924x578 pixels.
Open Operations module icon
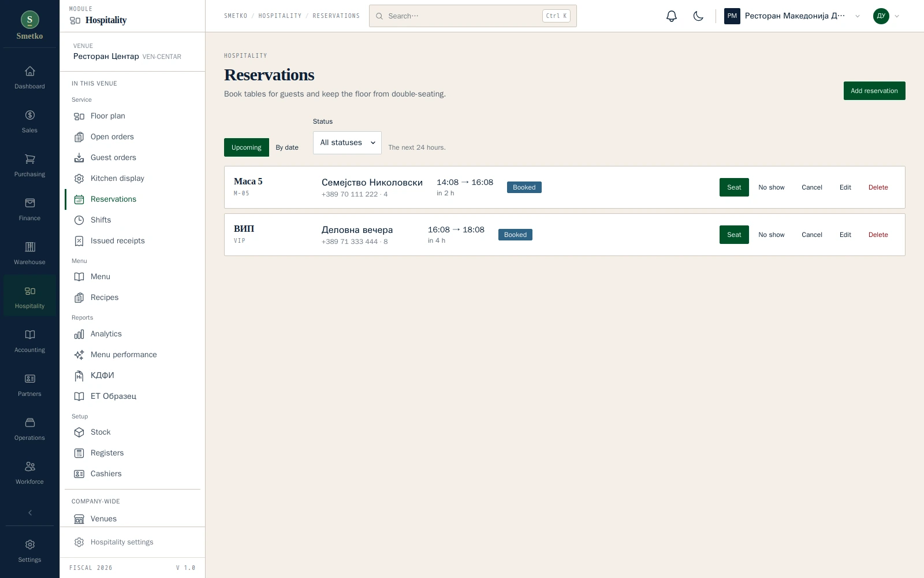coord(29,423)
